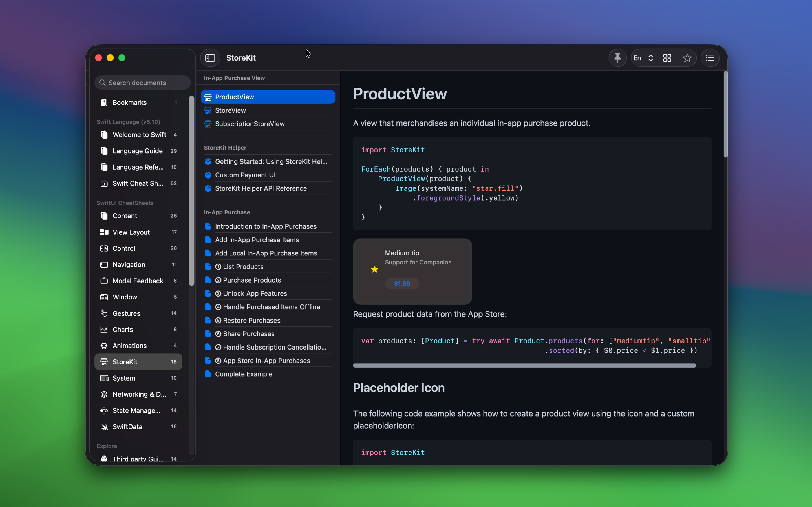Open StoreKit Helper API Reference
812x507 pixels.
[261, 188]
